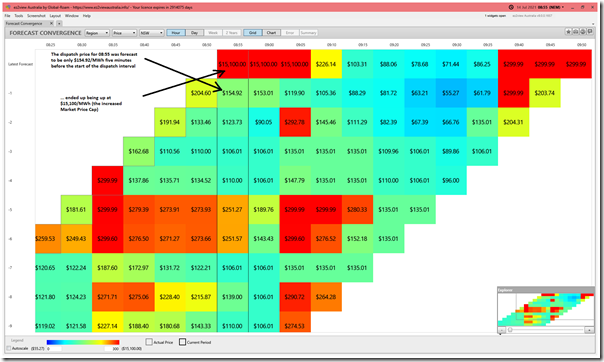Click the ez2view application logo in title bar
604x362 pixels.
pos(8,7)
